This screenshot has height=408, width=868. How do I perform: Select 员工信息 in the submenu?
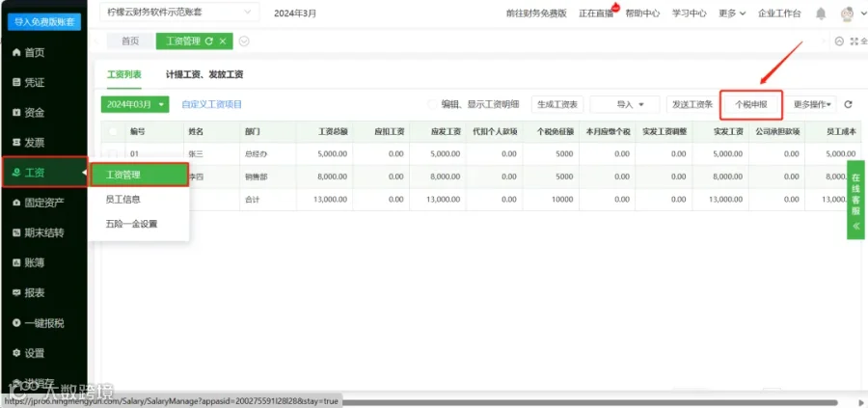pos(123,200)
